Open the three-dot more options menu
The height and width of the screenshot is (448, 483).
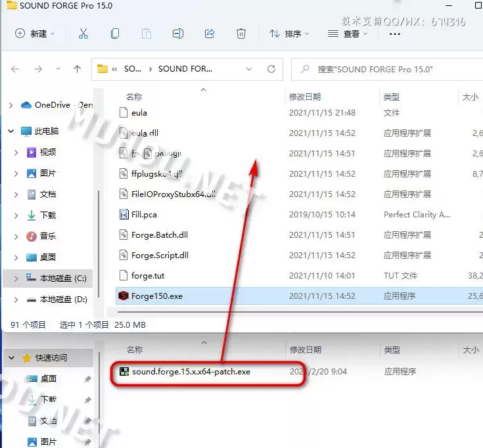pyautogui.click(x=394, y=34)
